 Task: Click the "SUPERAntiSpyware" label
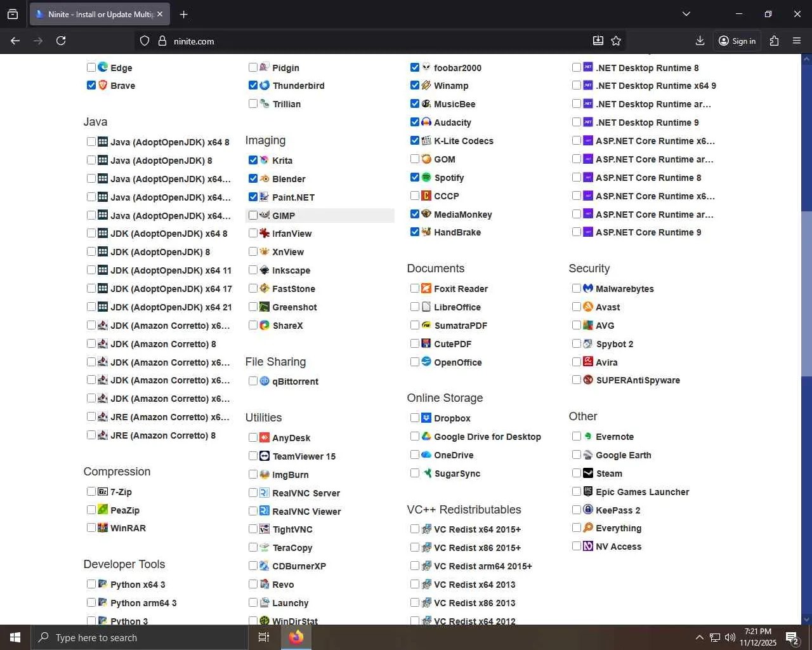click(638, 380)
